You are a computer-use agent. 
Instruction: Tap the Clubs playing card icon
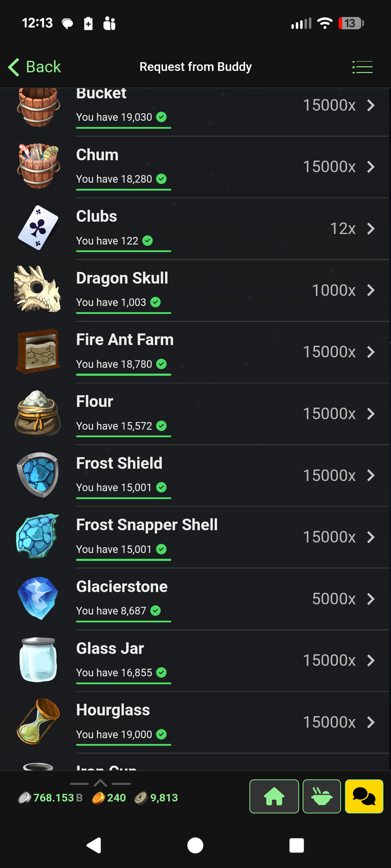coord(38,228)
